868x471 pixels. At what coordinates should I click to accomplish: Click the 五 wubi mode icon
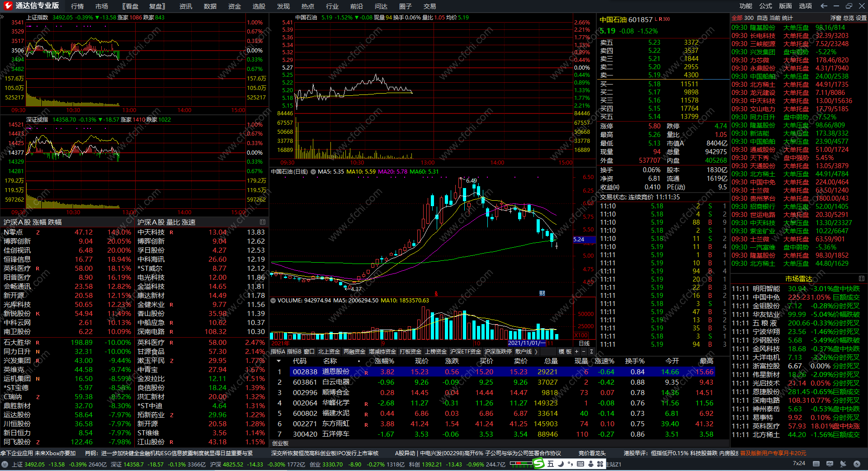click(x=550, y=464)
